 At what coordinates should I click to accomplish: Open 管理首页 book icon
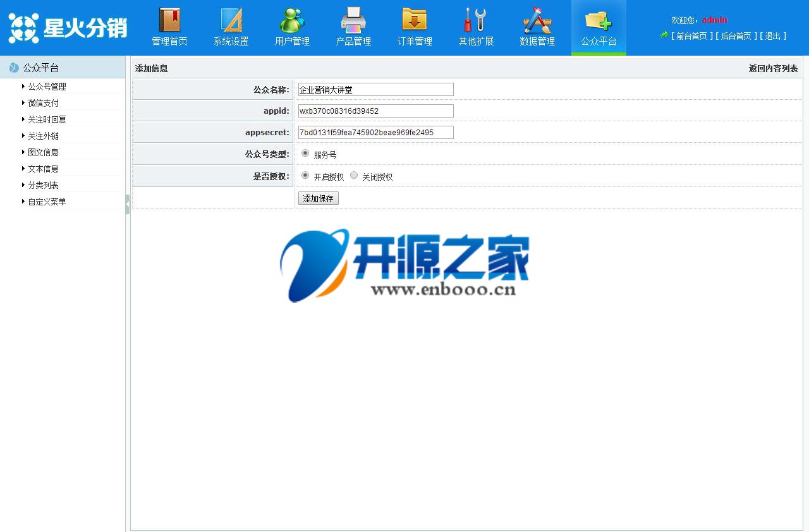(169, 20)
